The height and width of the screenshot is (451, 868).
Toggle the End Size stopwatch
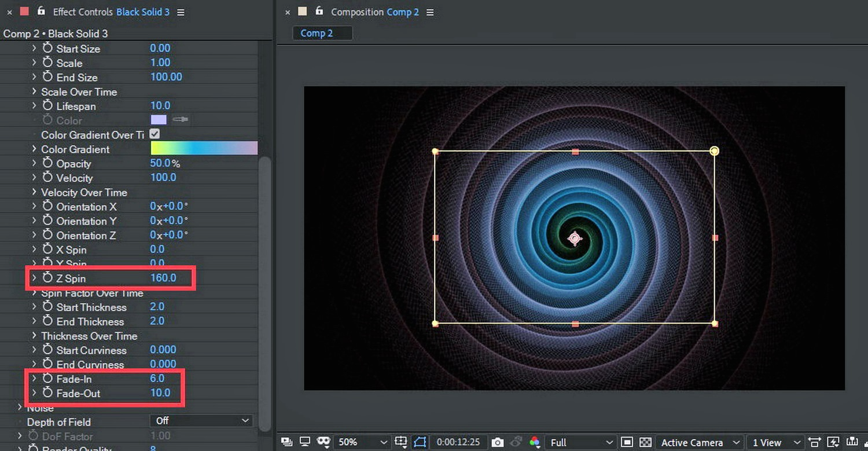(x=47, y=77)
